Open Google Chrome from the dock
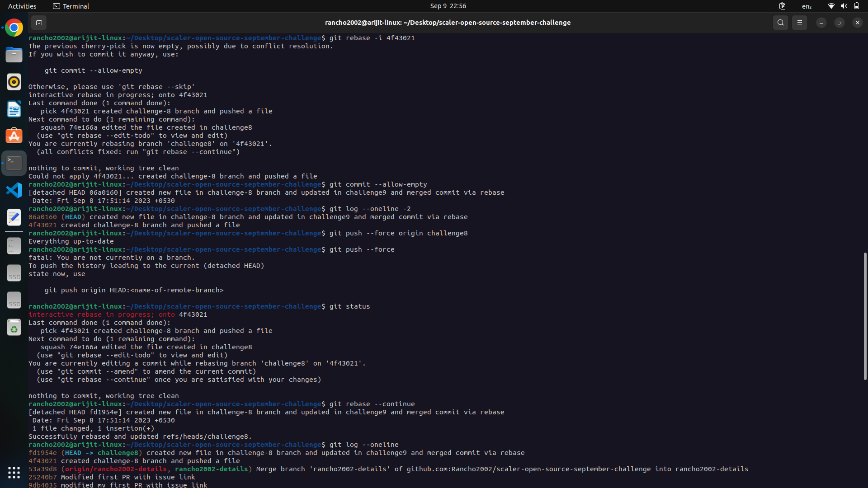 [14, 28]
